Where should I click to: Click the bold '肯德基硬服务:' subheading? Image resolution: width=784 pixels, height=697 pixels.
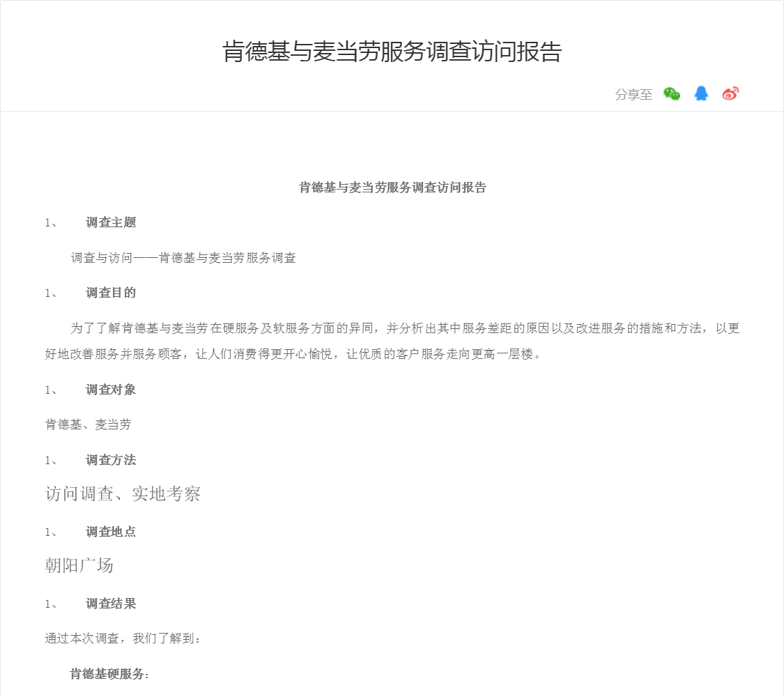tap(109, 674)
